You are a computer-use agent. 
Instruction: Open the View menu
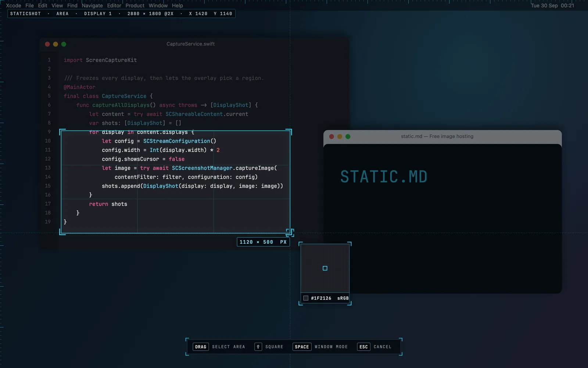(x=57, y=6)
